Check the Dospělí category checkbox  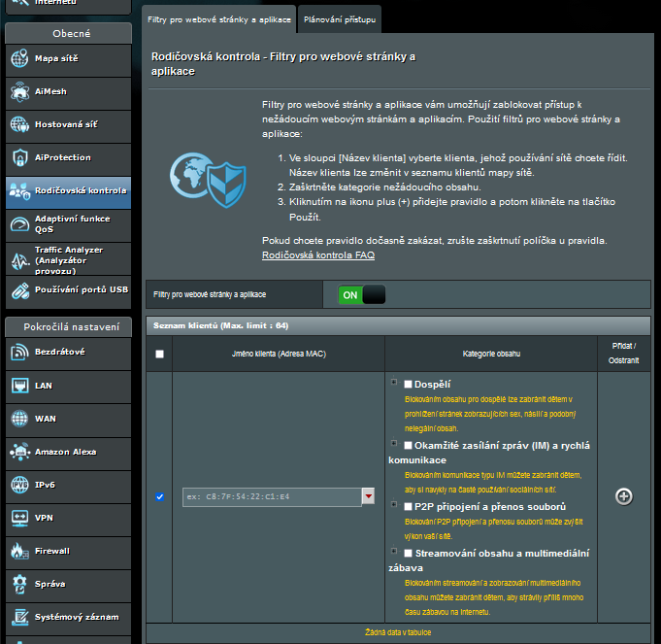tap(409, 385)
